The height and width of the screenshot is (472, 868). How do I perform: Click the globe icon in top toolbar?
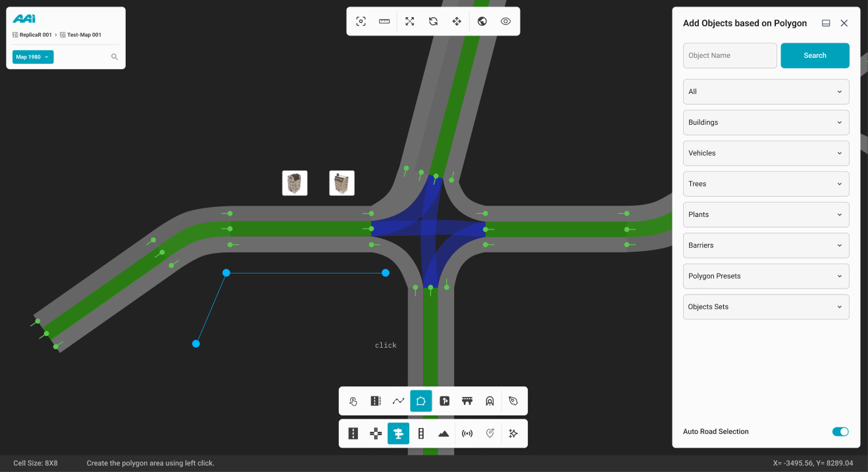pyautogui.click(x=482, y=21)
